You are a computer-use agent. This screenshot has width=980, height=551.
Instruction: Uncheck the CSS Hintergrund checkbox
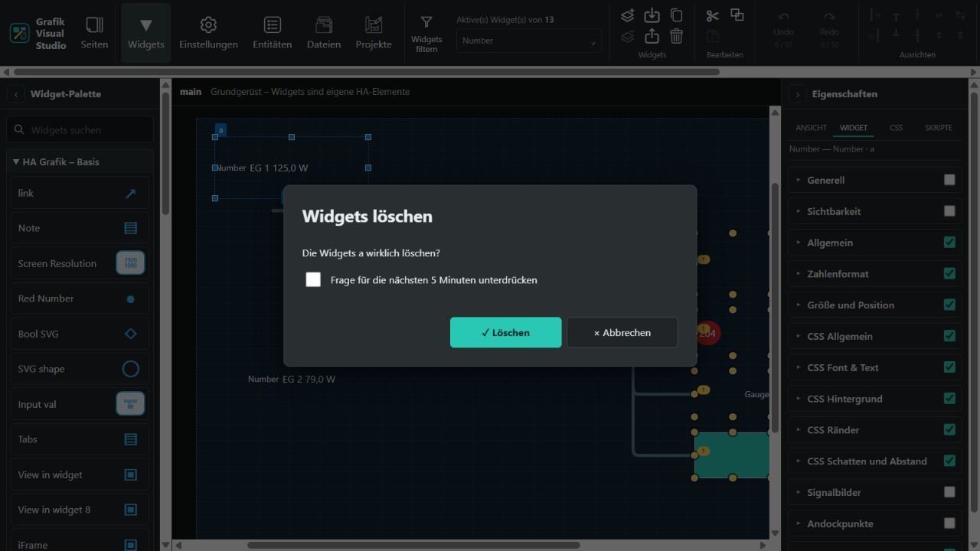(949, 398)
